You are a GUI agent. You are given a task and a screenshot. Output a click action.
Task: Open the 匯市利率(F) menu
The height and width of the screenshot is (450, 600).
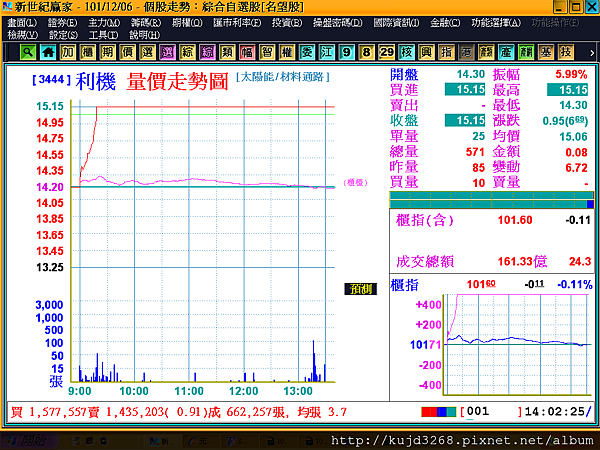click(x=237, y=23)
